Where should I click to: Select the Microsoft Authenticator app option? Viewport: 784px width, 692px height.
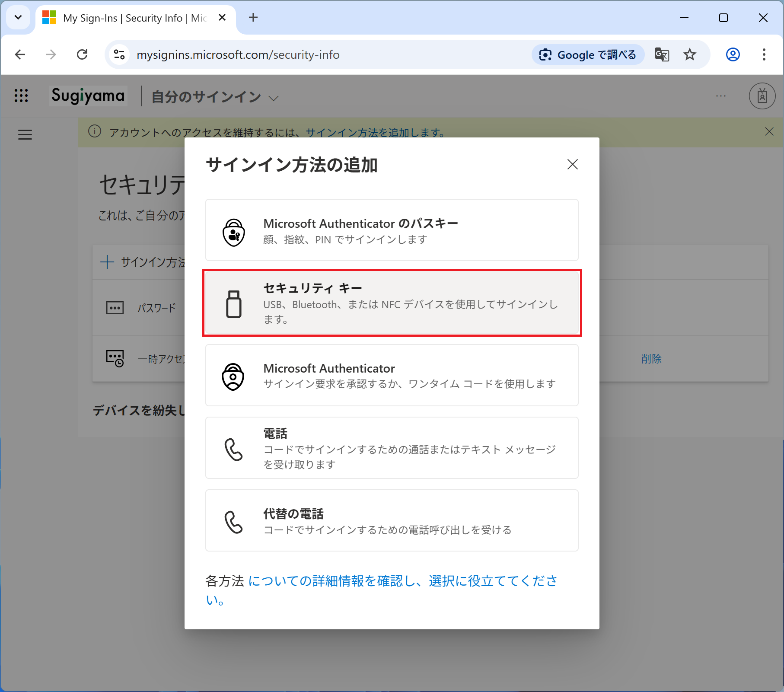(392, 375)
